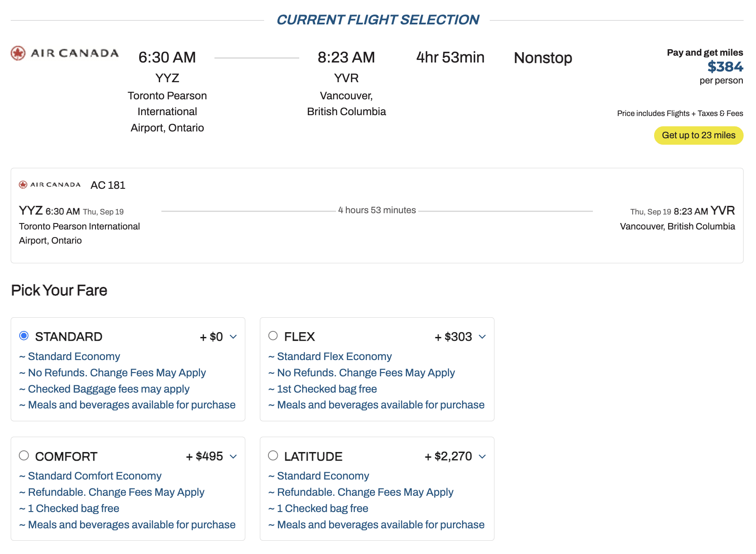
Task: Select the STANDARD fare radio button
Action: pos(24,336)
